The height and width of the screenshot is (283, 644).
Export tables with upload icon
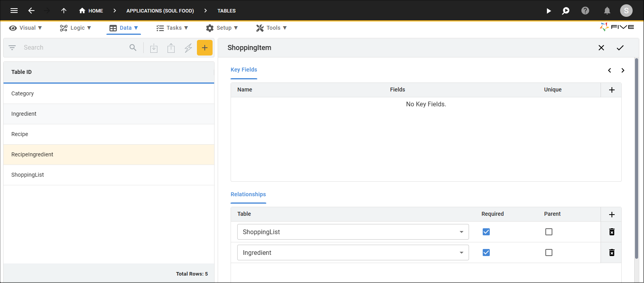coord(171,48)
